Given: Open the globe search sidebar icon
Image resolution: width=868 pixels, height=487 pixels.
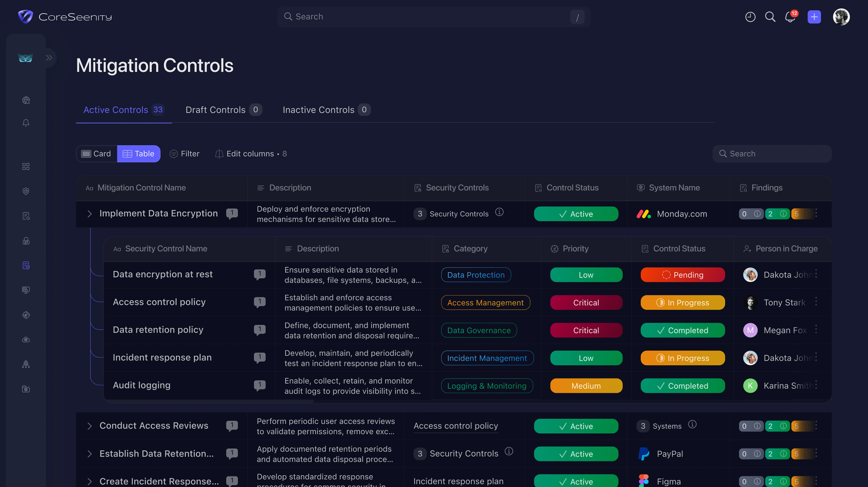Looking at the screenshot, I should 26,100.
